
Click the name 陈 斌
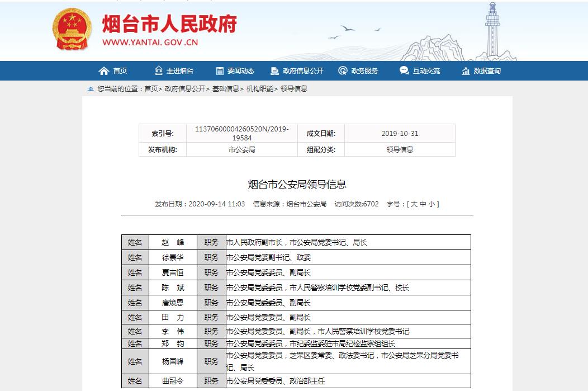173,288
